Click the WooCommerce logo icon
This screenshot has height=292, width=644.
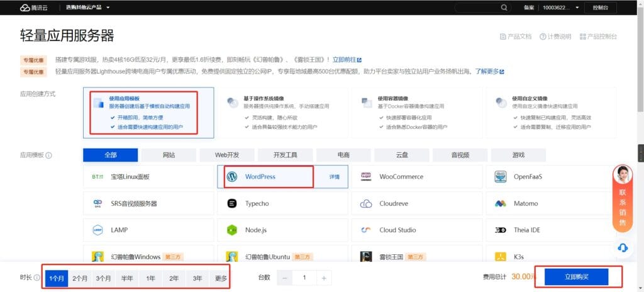click(x=366, y=177)
